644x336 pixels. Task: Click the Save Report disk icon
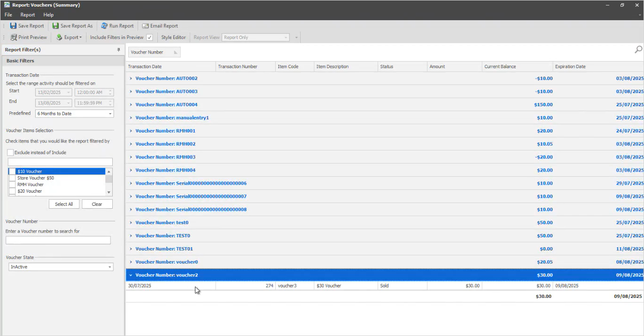13,26
